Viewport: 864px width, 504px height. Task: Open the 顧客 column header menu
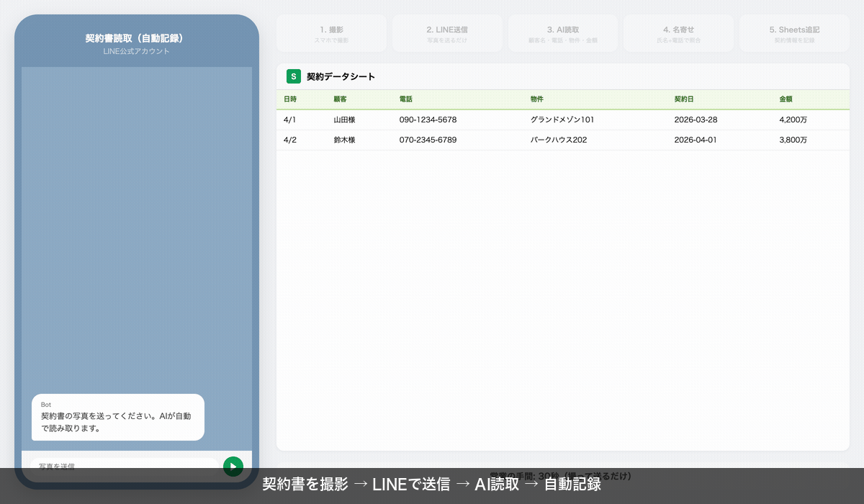343,99
